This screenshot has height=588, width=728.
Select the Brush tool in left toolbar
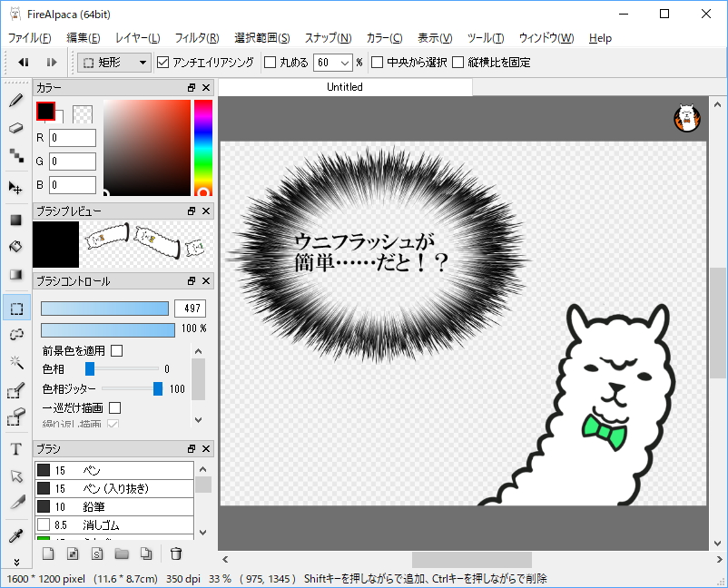click(x=16, y=100)
